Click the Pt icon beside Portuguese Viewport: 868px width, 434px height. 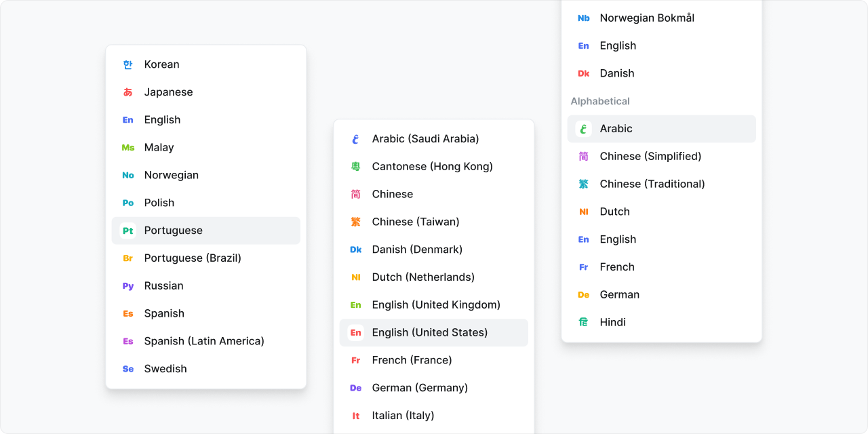[x=128, y=231]
